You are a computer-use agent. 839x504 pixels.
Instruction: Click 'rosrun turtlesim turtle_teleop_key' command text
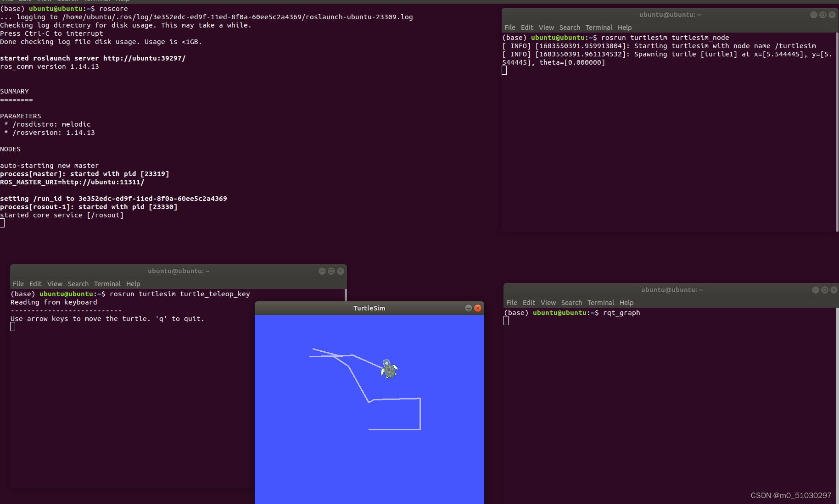tap(180, 294)
